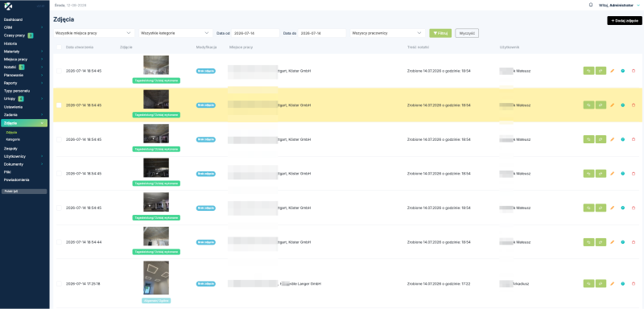Screen dimensions: 644x309
Task: Click the '+ Dodaj zdjęcie' button
Action: (x=625, y=20)
